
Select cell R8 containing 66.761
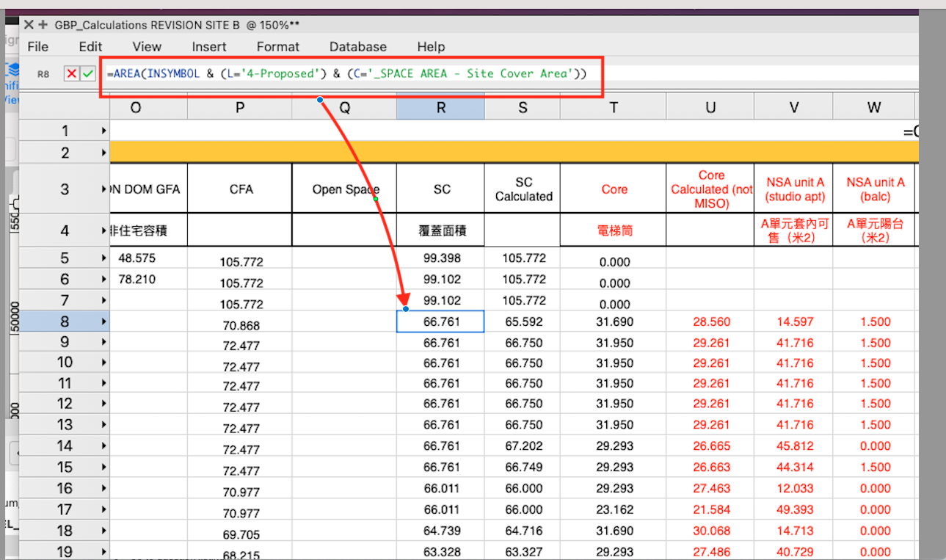(440, 321)
